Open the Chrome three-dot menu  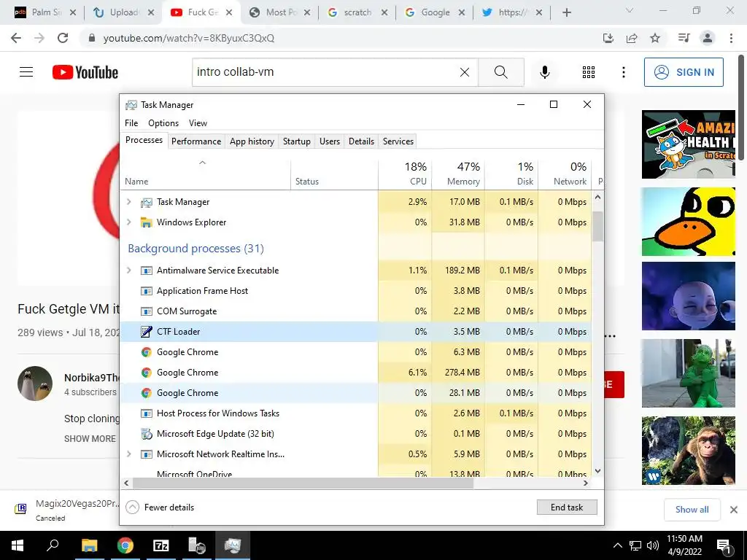pos(731,38)
